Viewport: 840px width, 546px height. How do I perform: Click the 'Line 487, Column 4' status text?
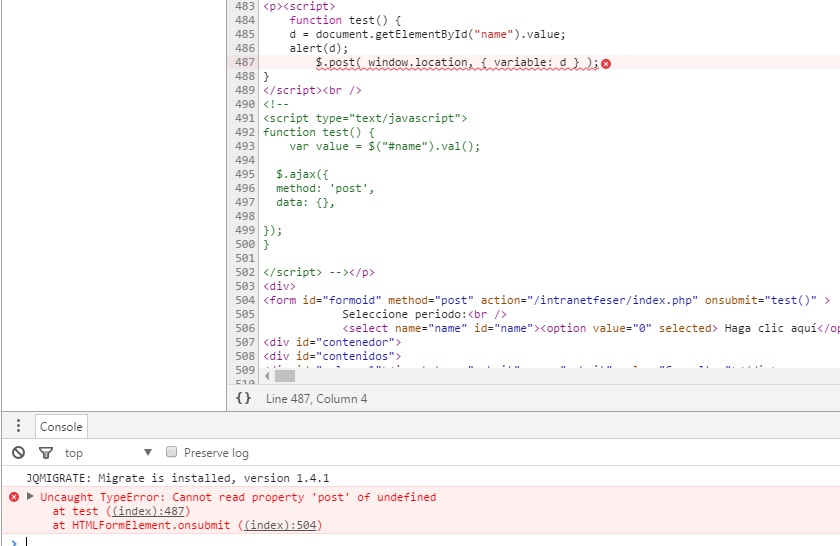(316, 399)
